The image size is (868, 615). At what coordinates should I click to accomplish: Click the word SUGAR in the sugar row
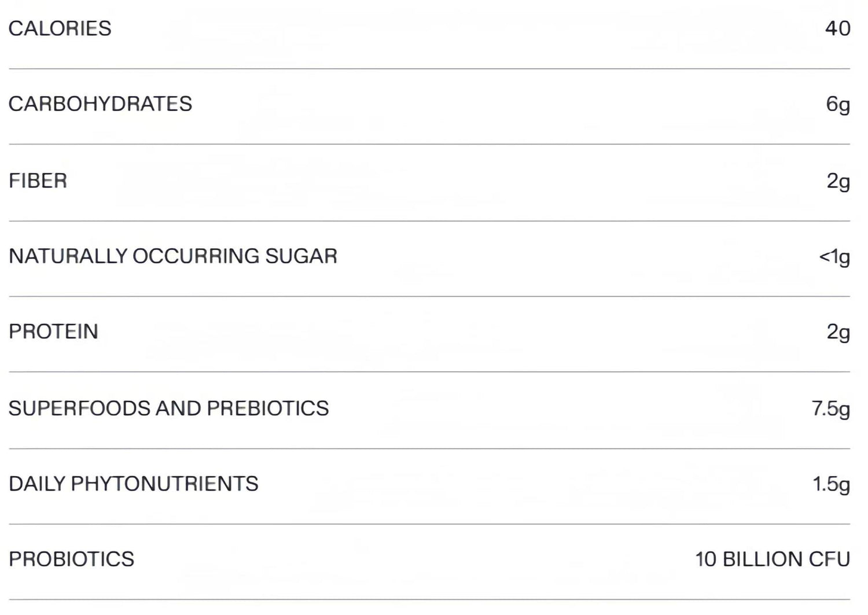click(x=301, y=256)
